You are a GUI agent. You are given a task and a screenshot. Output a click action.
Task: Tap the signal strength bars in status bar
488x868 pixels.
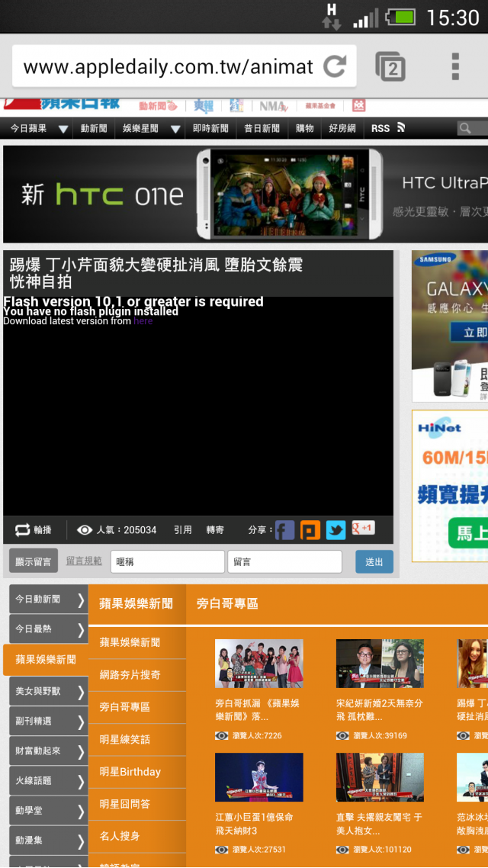[366, 18]
